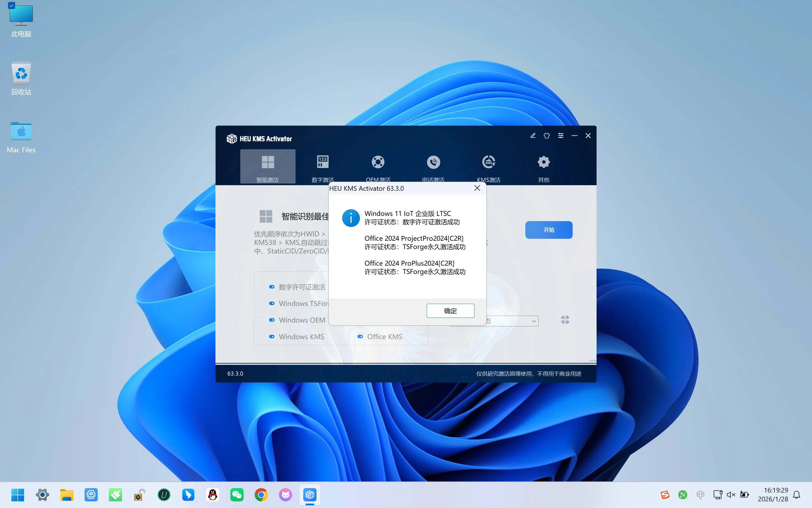Click the fan-shaped icon beside the dropdown
This screenshot has width=812, height=508.
[x=565, y=320]
